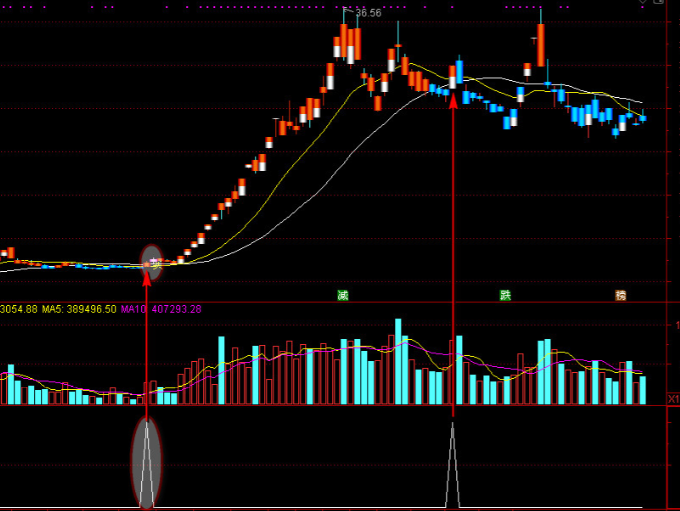
Task: Click the 3054.88 volume value text
Action: click(19, 309)
